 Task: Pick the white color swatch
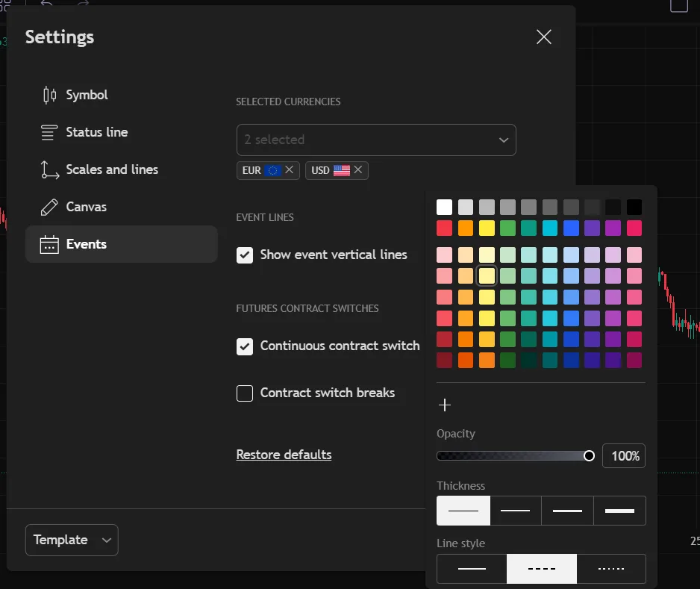444,208
